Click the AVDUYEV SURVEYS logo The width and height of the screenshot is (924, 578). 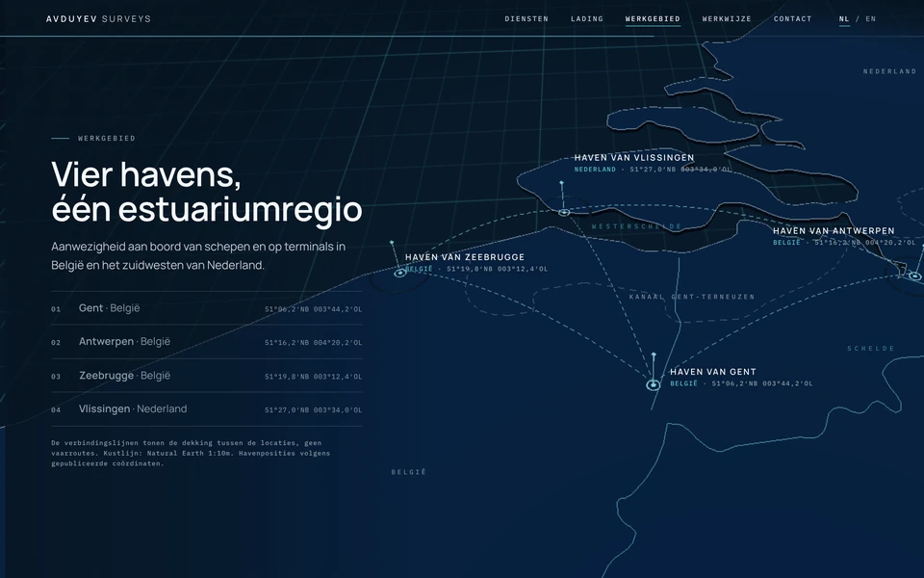click(98, 19)
